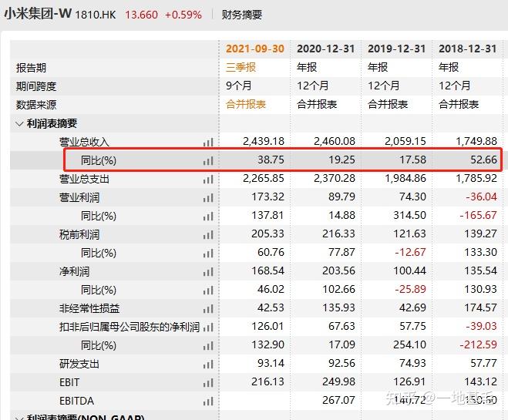Click the 小米集团-W stock name

[38, 14]
